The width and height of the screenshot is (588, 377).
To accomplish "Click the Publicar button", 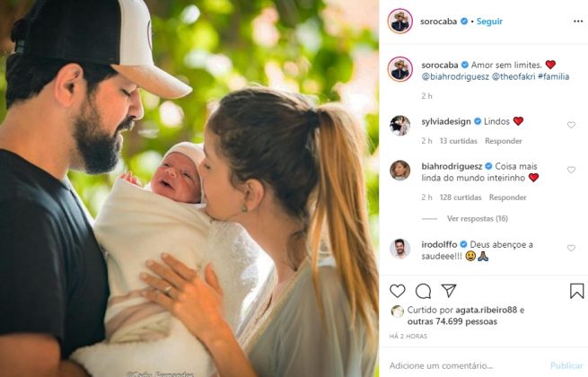I will [x=566, y=365].
